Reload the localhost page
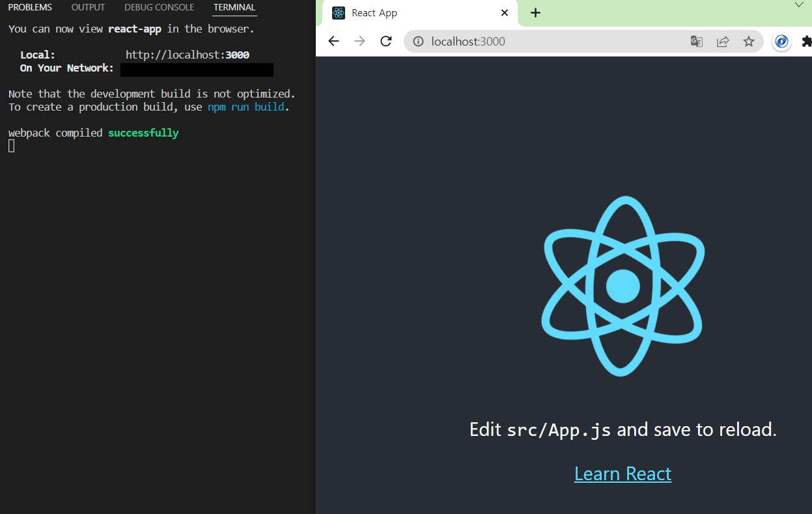This screenshot has width=812, height=514. (x=385, y=42)
